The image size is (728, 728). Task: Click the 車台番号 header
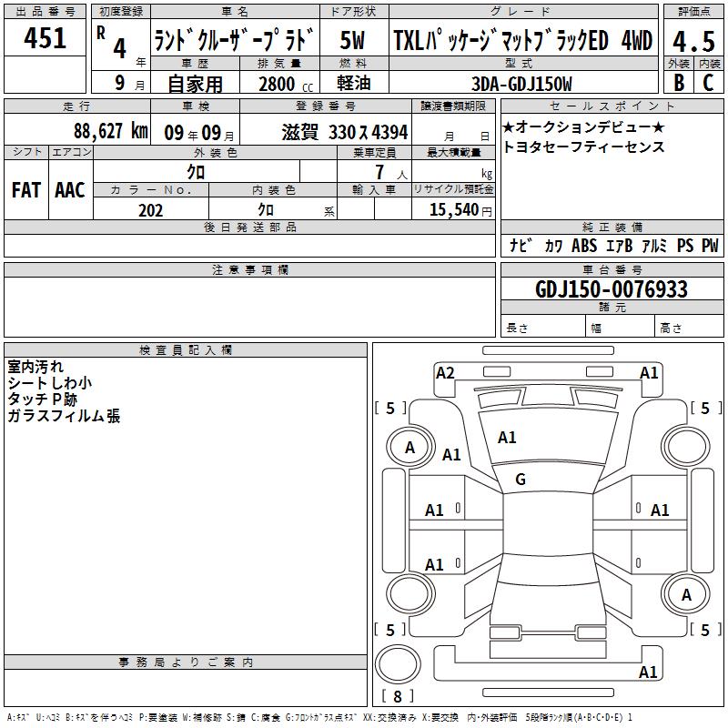[x=612, y=269]
